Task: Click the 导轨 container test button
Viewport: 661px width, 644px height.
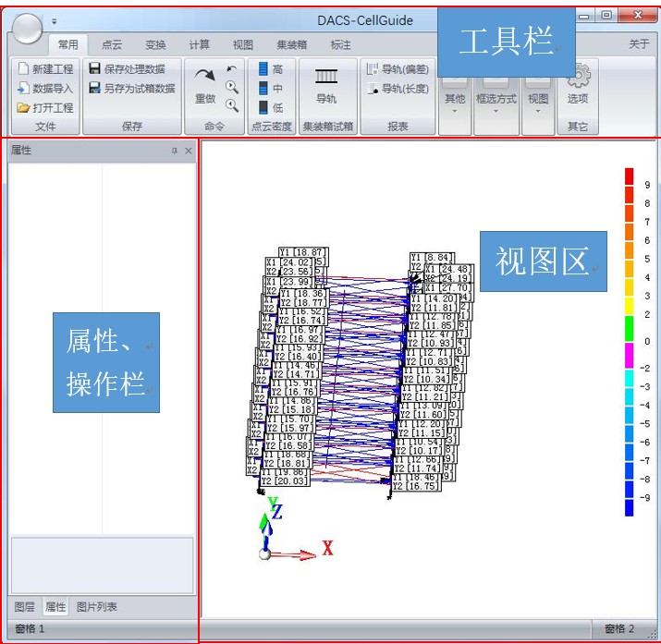Action: (326, 87)
